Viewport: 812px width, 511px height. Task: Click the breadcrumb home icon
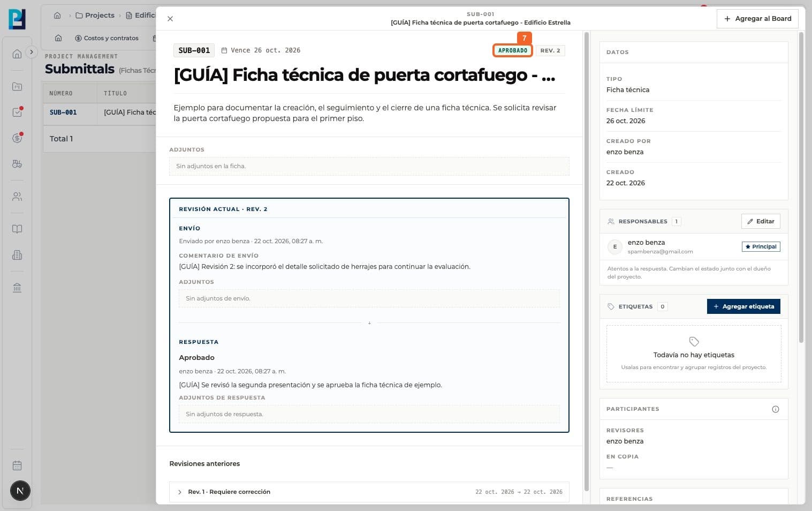(57, 16)
